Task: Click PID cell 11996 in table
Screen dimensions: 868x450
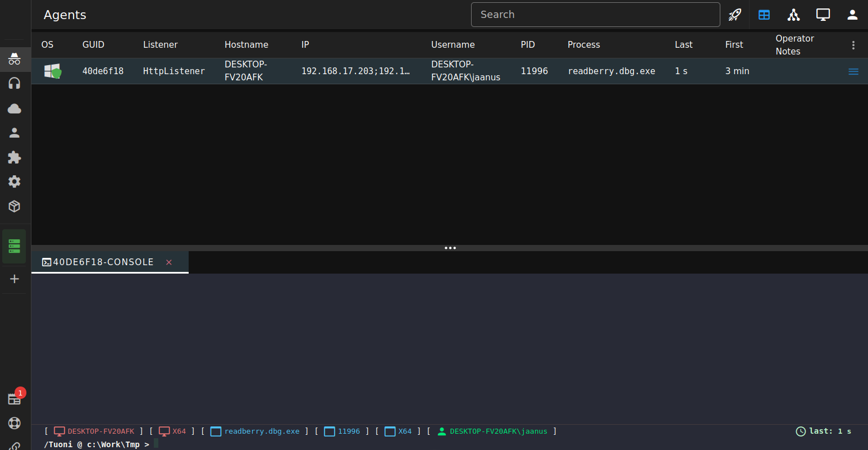Action: [534, 71]
